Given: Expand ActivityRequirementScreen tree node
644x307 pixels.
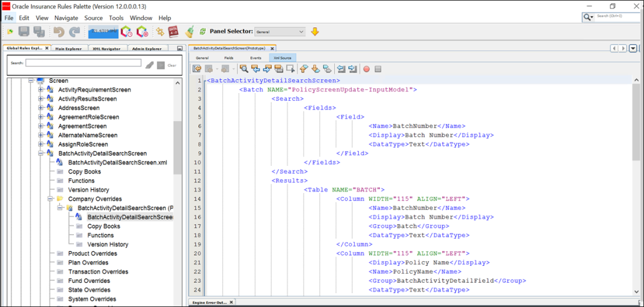Looking at the screenshot, I should (x=40, y=89).
